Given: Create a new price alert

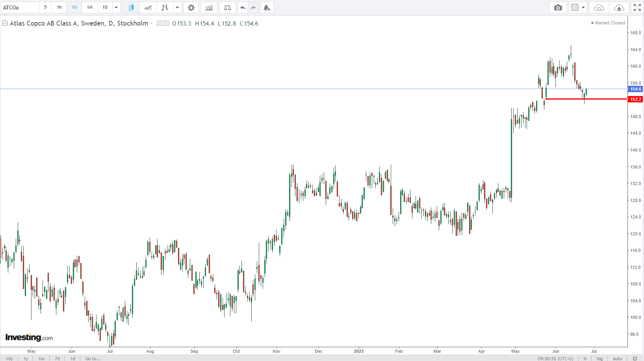Looking at the screenshot, I should 267,7.
